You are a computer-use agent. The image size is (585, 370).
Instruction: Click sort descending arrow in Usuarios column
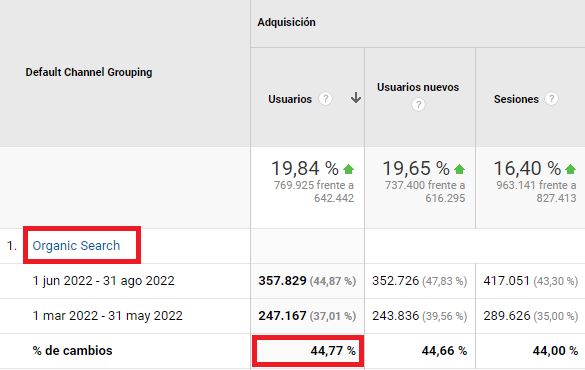tap(356, 98)
